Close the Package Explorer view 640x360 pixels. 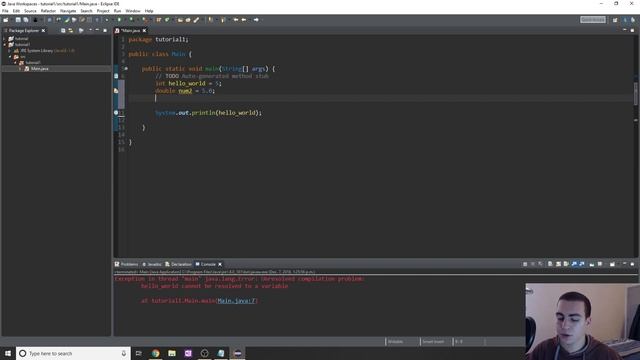[x=43, y=31]
